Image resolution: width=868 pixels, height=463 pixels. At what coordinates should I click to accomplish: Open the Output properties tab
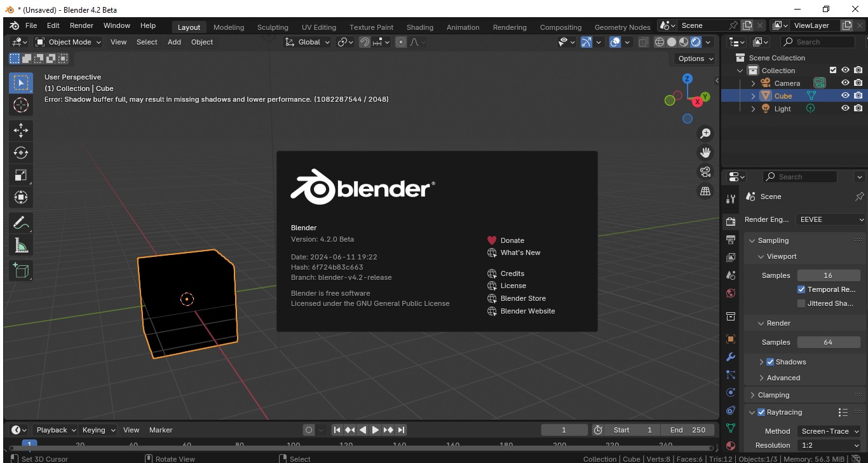731,239
